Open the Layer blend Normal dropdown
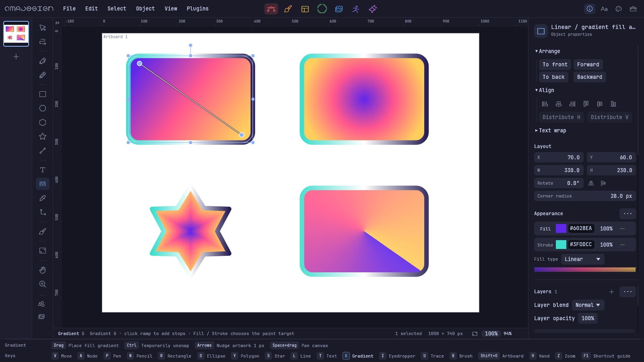This screenshot has width=644, height=362. click(x=588, y=305)
